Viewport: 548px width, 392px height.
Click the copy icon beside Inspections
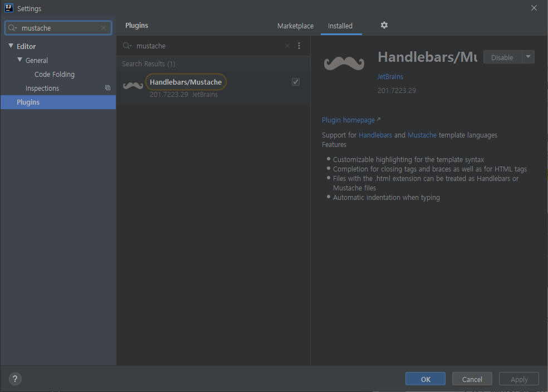(x=107, y=88)
